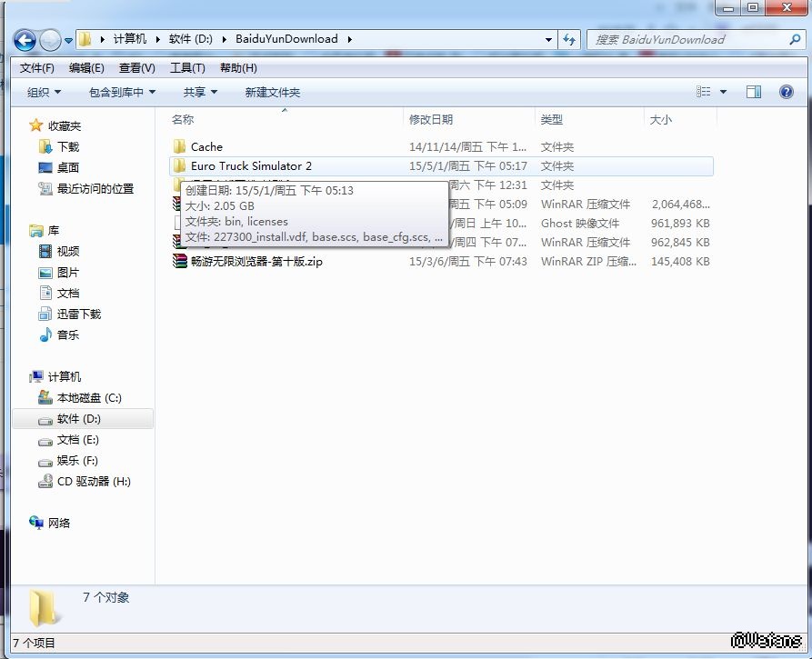The image size is (812, 659).
Task: Open 本地磁盘 (C:) drive
Action: 89,398
